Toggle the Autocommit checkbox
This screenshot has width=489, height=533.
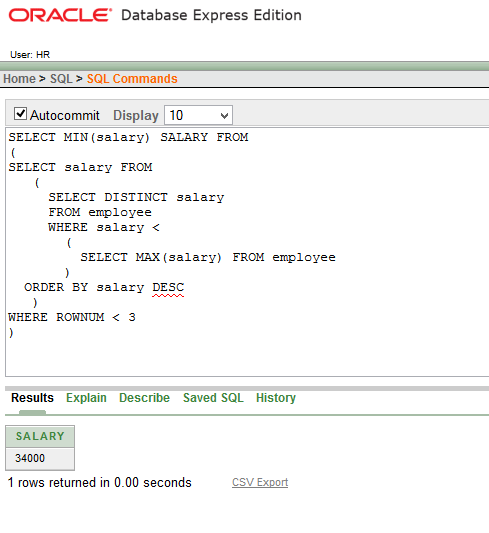point(20,114)
